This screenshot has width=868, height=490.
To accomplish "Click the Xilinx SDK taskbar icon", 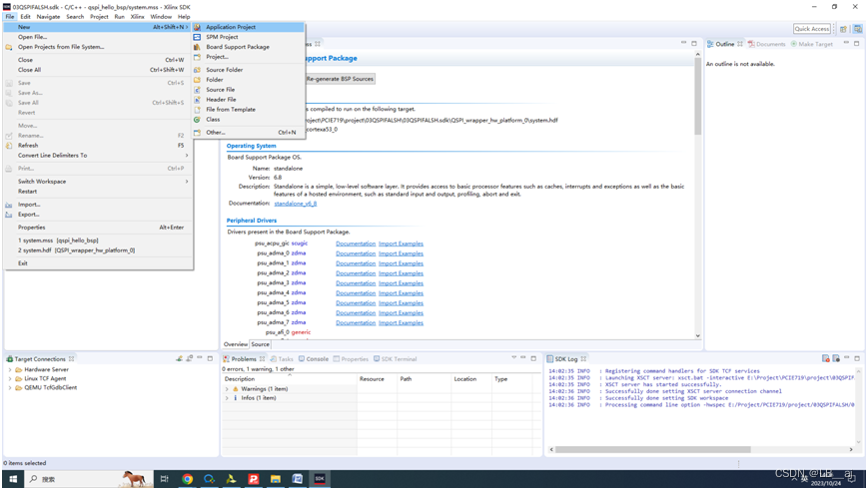I will click(x=320, y=479).
